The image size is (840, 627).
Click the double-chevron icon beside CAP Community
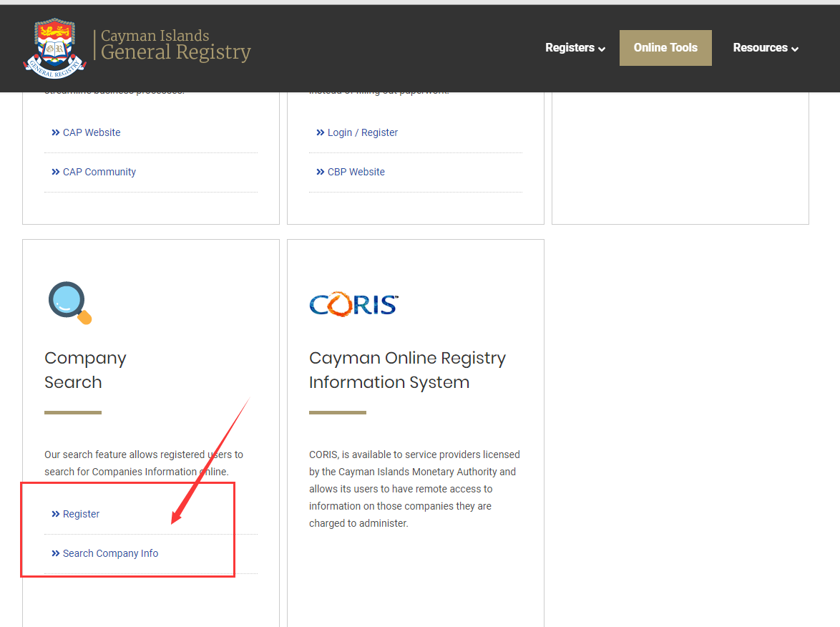[x=56, y=172]
